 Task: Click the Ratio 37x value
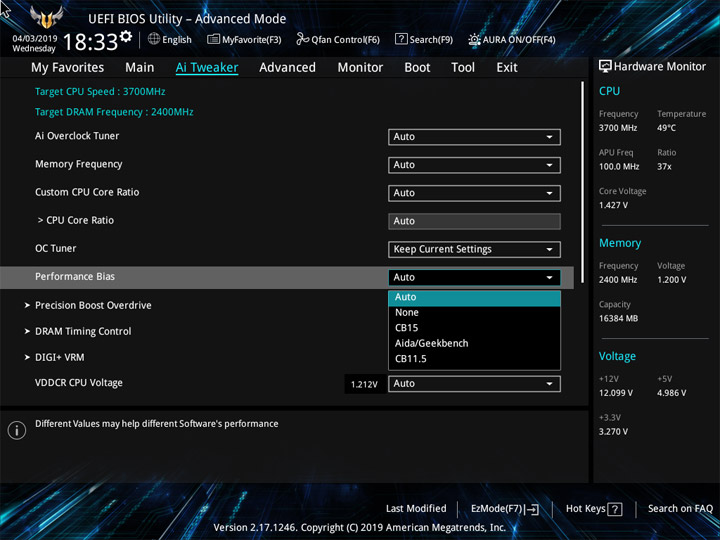(x=664, y=167)
